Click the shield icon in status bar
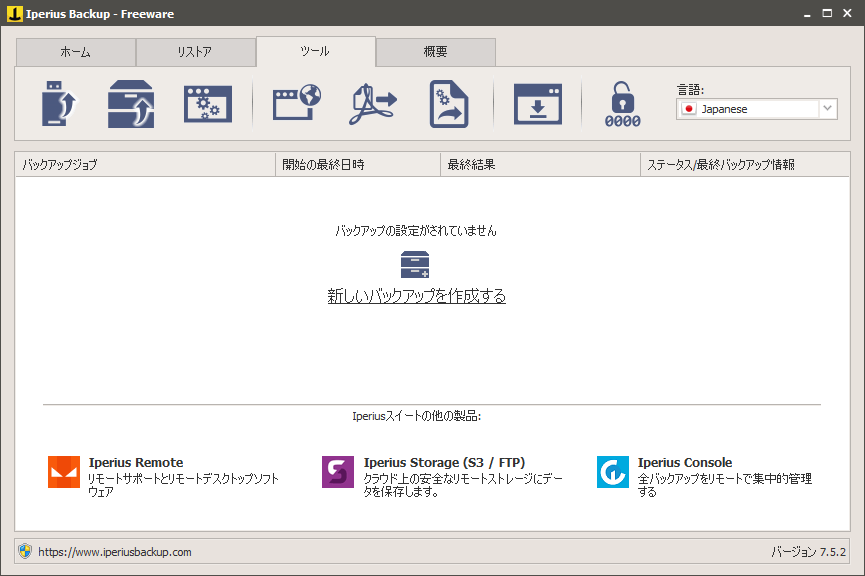865x576 pixels. click(25, 551)
